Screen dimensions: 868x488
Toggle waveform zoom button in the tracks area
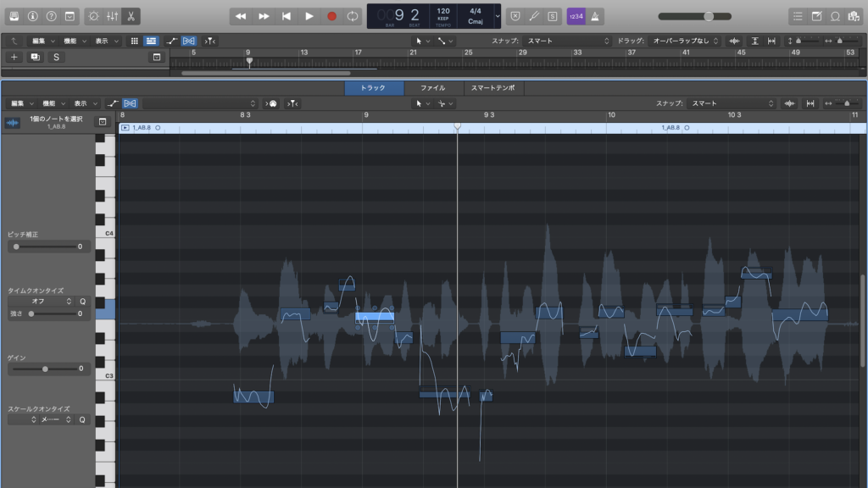[734, 41]
